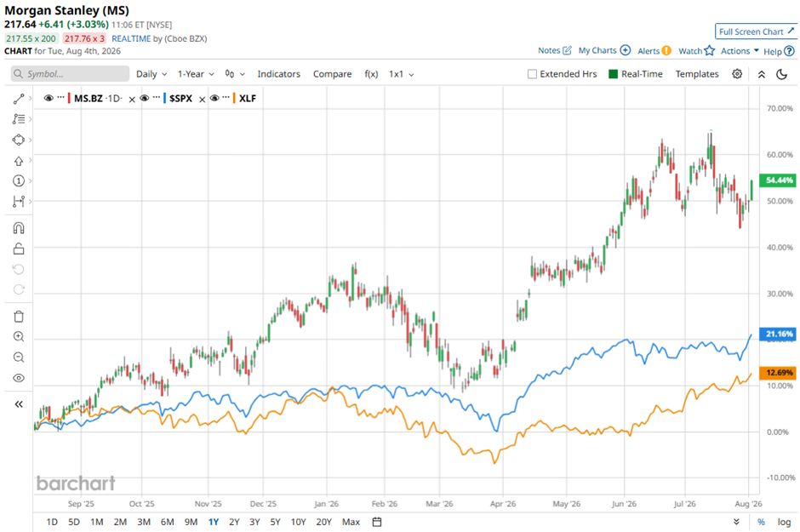Image resolution: width=800 pixels, height=532 pixels.
Task: Open the chart type candlestick dropdown
Action: point(235,74)
